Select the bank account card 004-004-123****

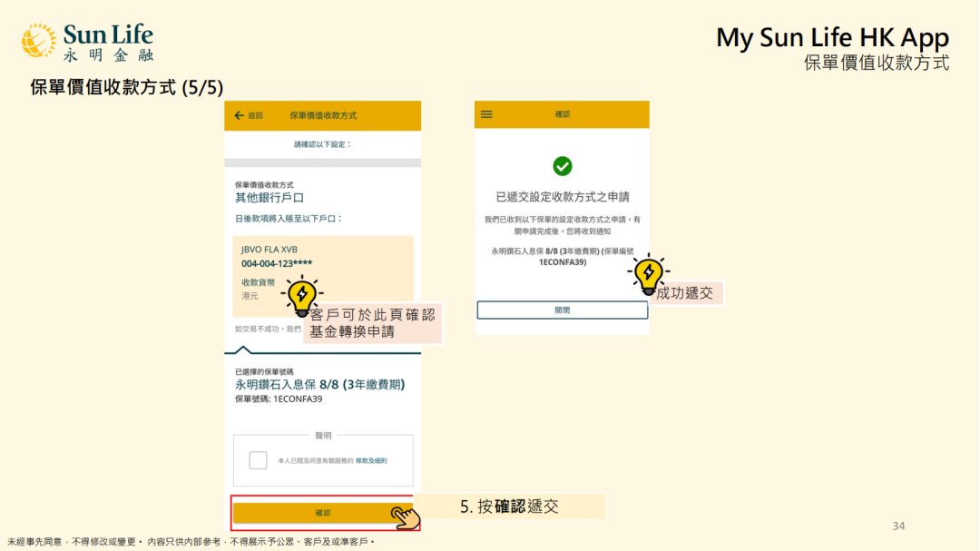322,276
